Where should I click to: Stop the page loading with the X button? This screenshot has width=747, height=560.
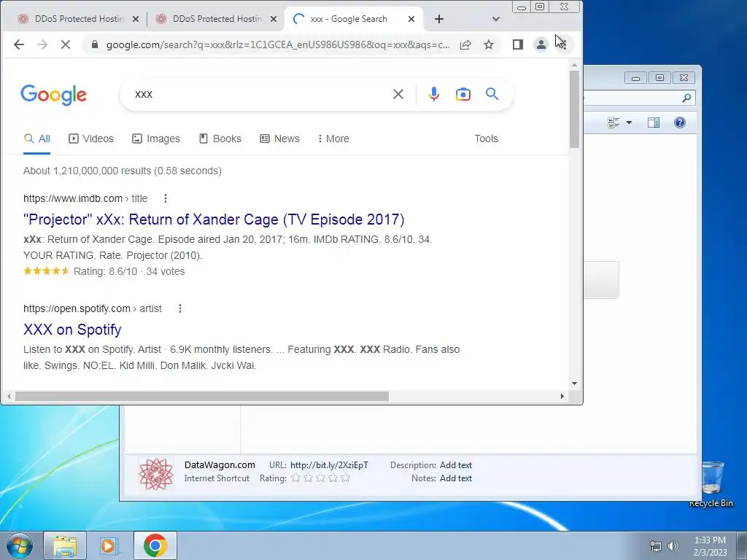(65, 44)
